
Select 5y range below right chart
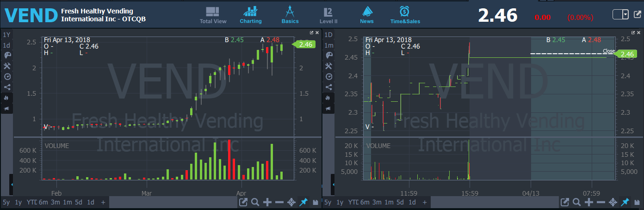tap(328, 202)
